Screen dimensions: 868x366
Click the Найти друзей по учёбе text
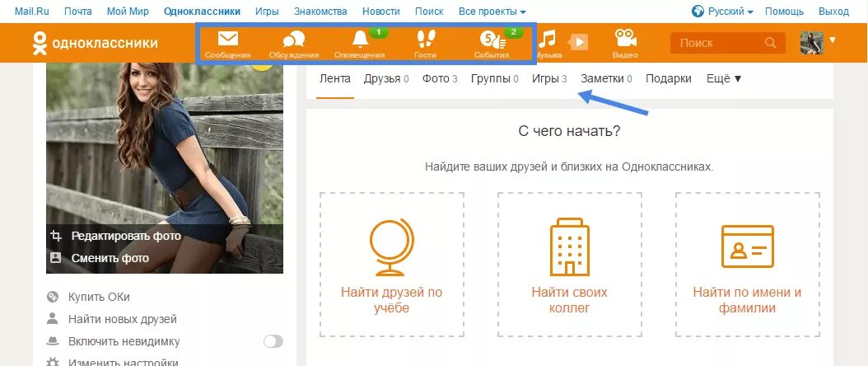click(x=391, y=299)
